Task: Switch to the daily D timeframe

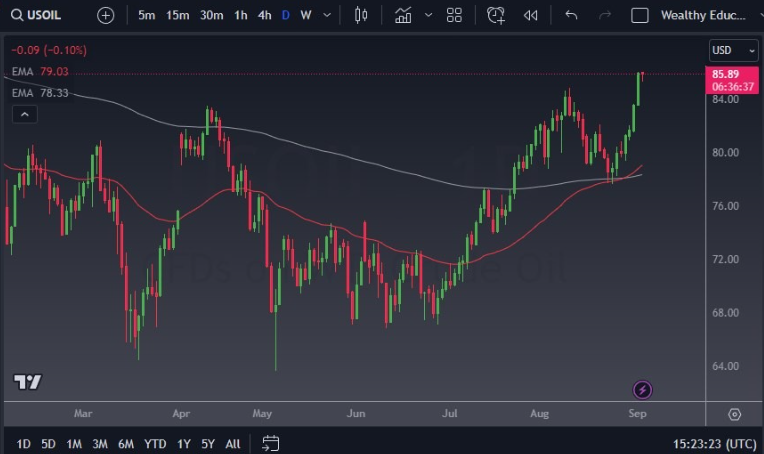Action: [x=286, y=15]
